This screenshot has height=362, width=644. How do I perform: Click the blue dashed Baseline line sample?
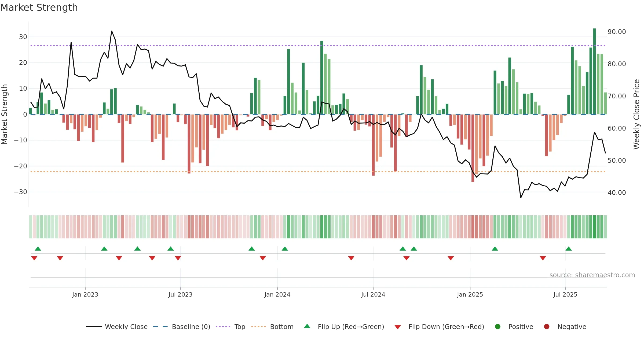point(160,327)
